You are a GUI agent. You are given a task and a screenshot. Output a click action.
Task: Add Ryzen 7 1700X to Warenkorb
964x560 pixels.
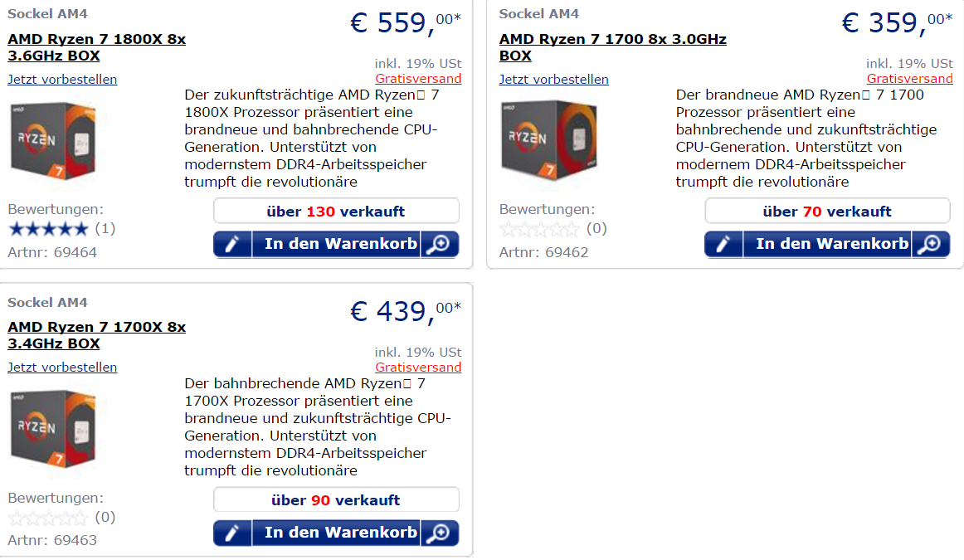[340, 533]
